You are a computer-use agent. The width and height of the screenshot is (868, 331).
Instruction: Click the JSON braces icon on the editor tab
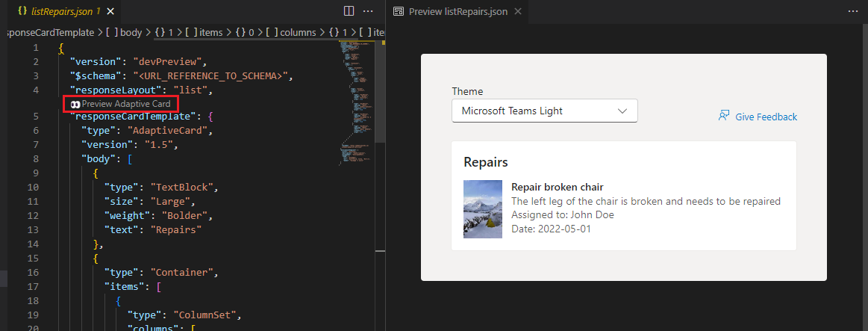coord(22,12)
